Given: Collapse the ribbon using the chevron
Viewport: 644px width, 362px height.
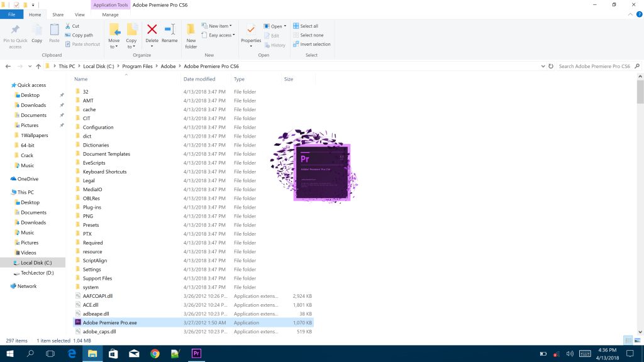Looking at the screenshot, I should click(630, 14).
